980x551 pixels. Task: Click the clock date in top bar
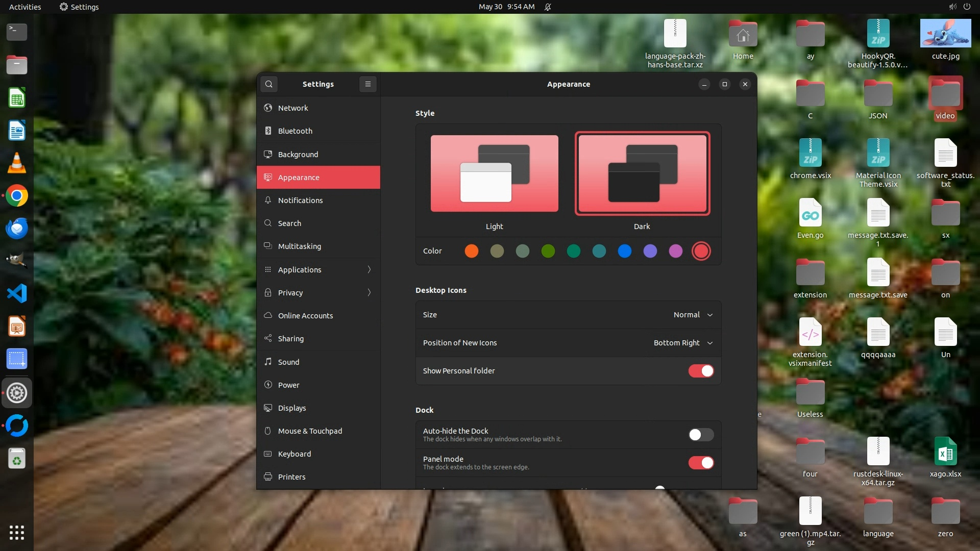(x=506, y=7)
